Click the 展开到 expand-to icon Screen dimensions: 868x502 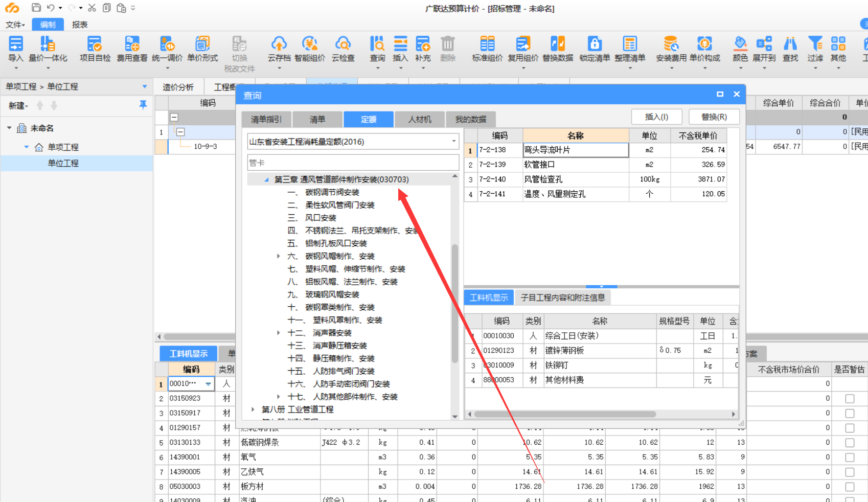pyautogui.click(x=764, y=44)
